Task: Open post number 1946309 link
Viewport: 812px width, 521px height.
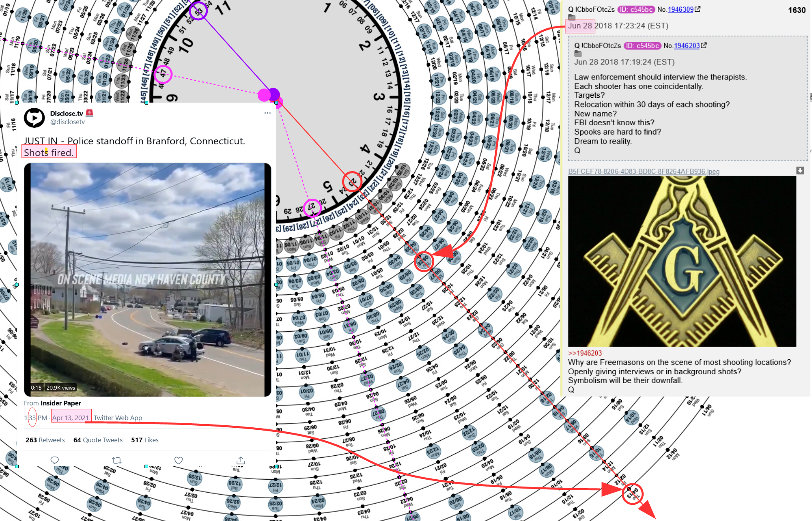Action: coord(681,9)
